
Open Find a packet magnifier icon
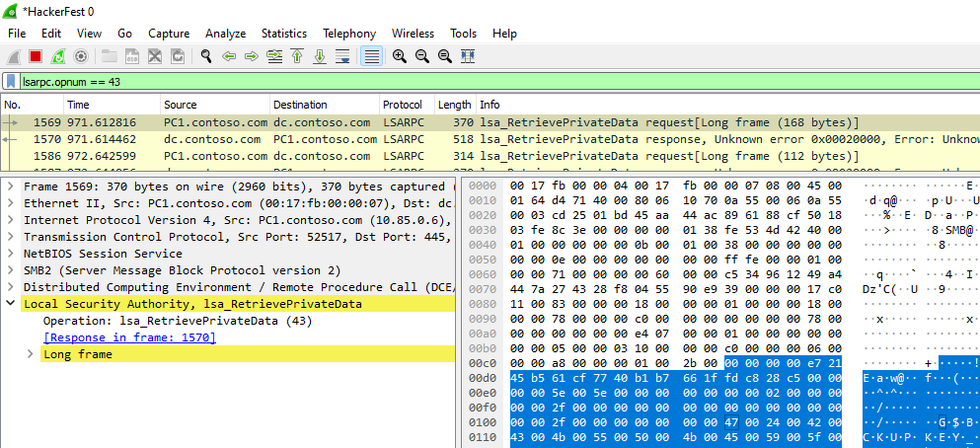pos(206,56)
